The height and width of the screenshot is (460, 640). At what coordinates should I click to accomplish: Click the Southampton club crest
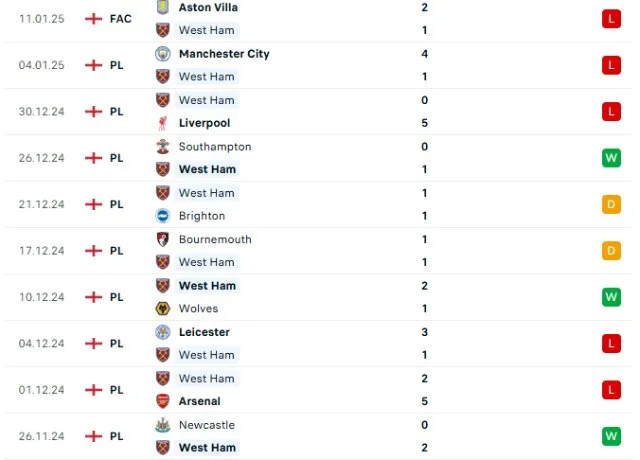click(x=163, y=147)
